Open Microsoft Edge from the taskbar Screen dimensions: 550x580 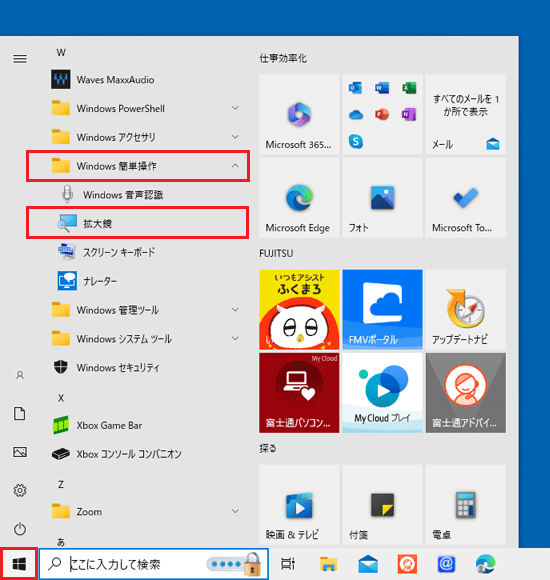tap(485, 564)
